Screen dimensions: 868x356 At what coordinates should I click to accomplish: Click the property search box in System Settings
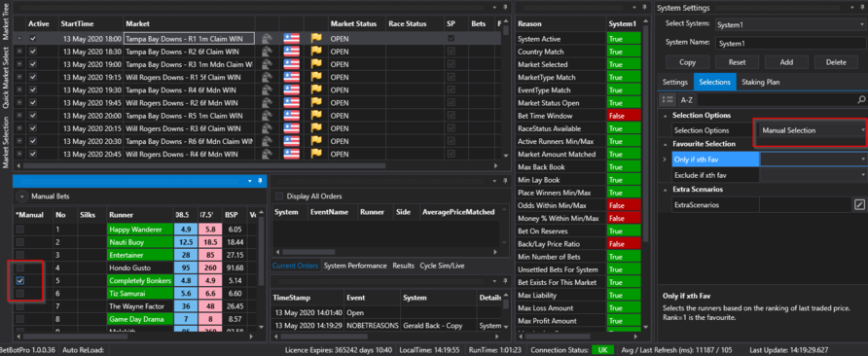(777, 100)
